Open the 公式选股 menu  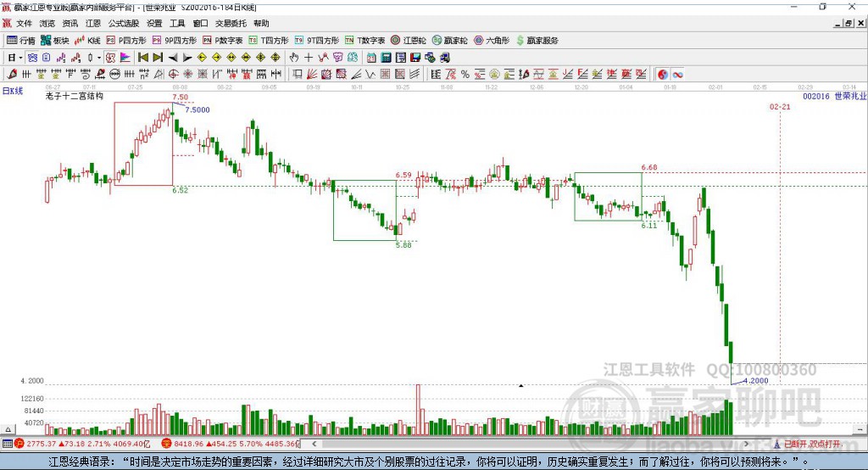124,23
